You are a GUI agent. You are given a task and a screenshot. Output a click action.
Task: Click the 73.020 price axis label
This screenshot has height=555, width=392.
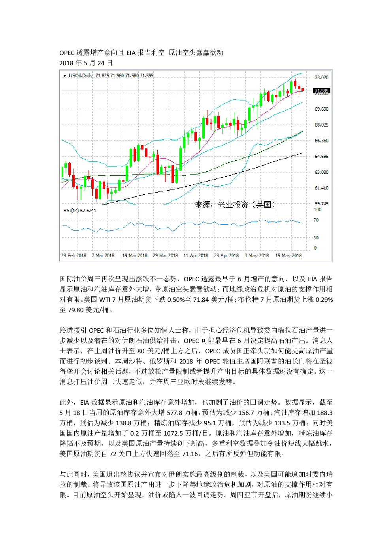[321, 78]
